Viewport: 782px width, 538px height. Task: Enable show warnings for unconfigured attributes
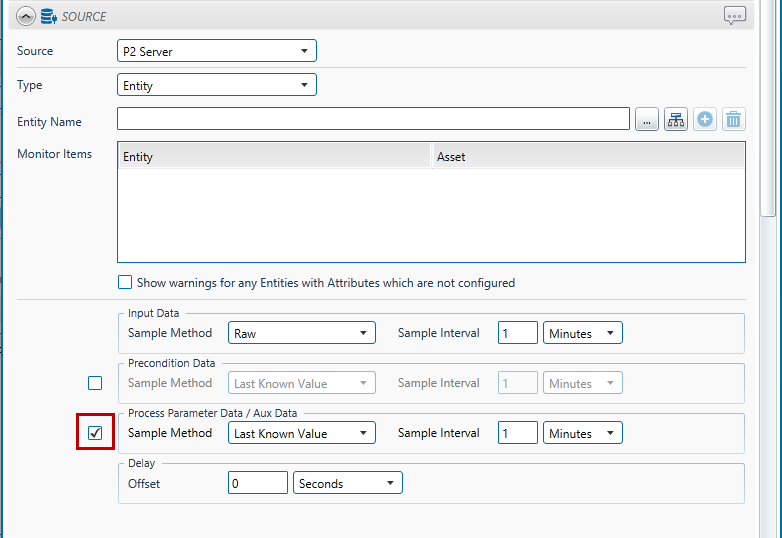click(125, 283)
